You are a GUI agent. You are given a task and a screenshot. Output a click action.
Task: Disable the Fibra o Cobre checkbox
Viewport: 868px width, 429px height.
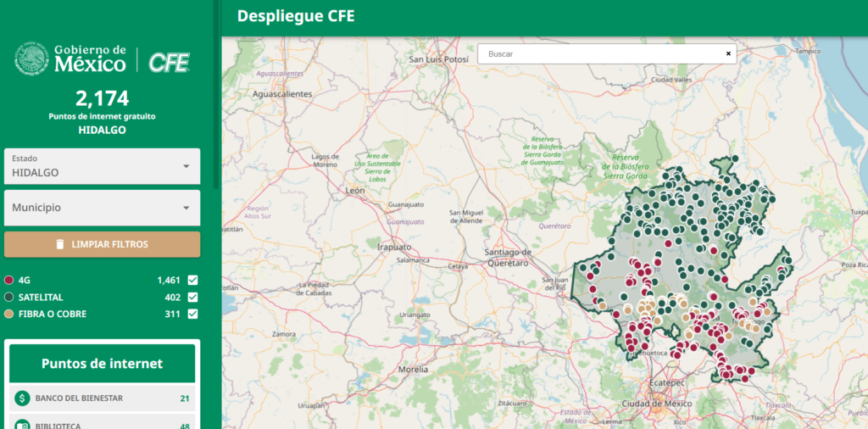192,314
